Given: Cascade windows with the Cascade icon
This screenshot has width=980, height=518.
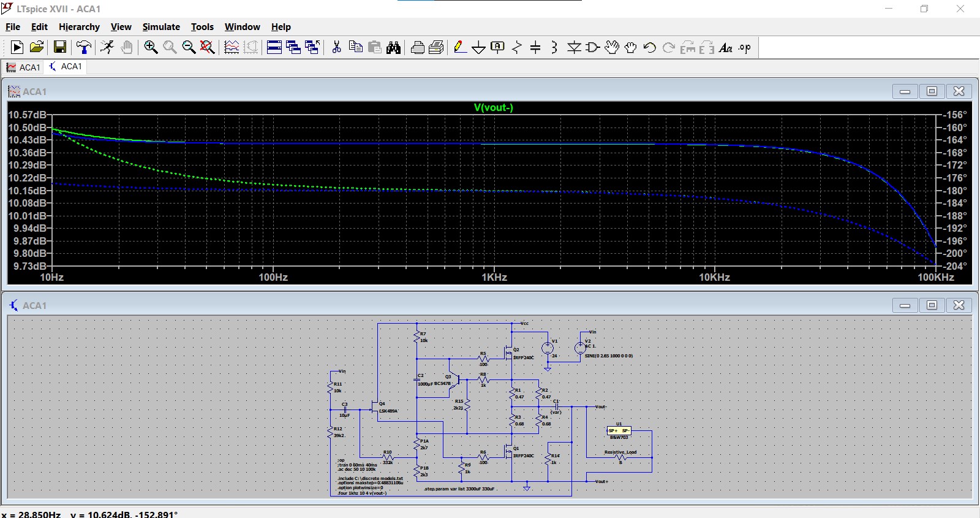Looking at the screenshot, I should click(293, 47).
